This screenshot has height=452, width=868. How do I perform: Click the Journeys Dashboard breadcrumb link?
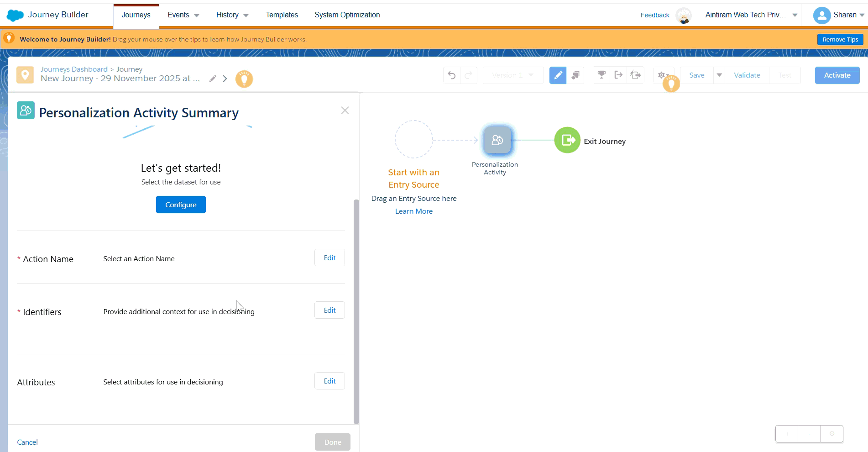click(x=74, y=69)
